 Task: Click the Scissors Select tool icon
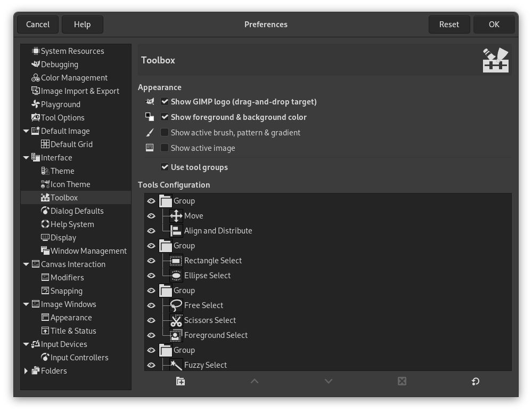176,320
